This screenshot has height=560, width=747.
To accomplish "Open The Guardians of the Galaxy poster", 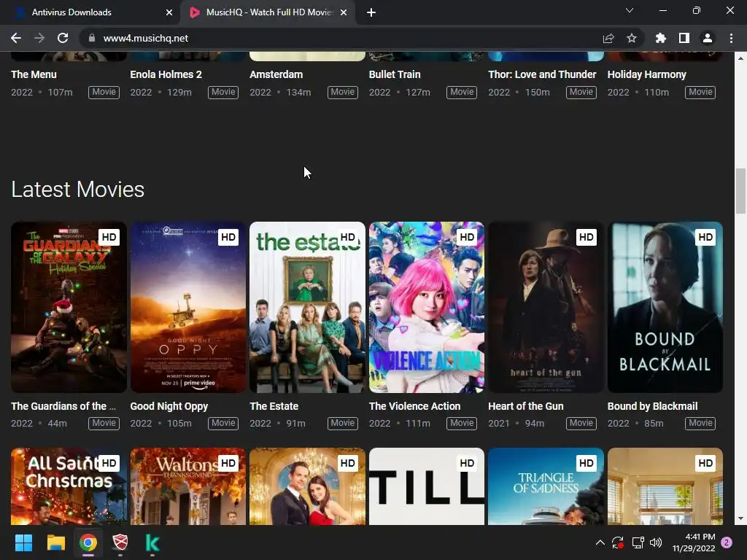I will pos(69,307).
